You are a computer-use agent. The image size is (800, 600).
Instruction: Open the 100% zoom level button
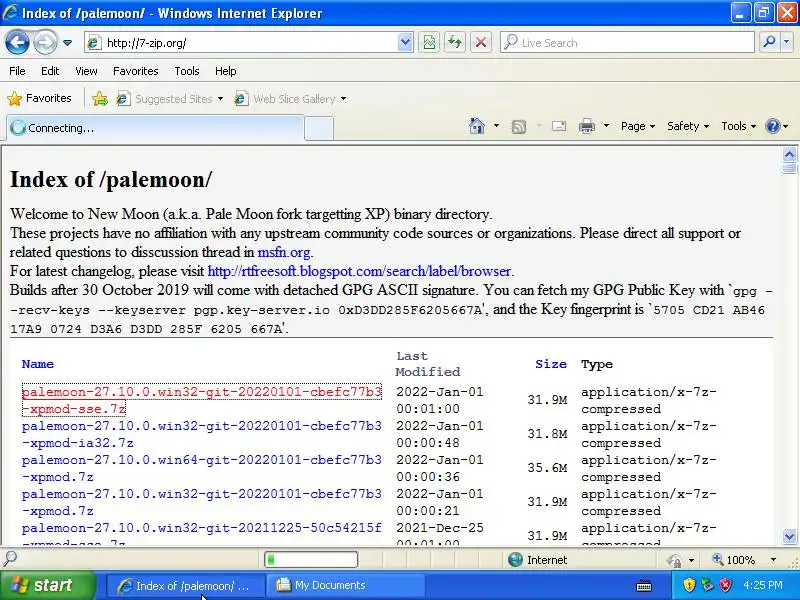734,560
